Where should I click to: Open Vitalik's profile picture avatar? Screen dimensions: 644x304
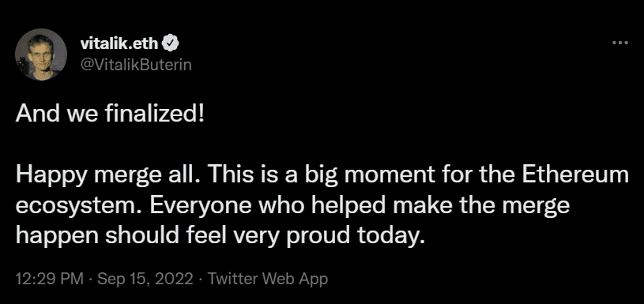tap(41, 54)
